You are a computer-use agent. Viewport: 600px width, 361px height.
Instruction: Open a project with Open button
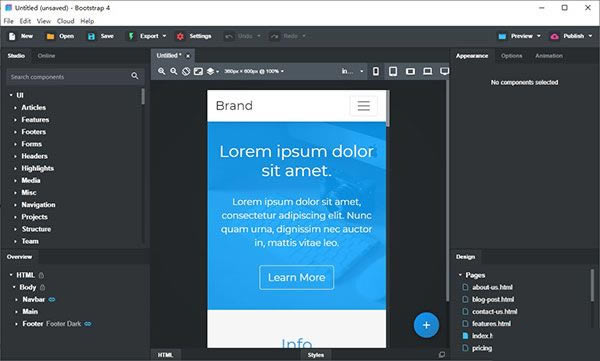tap(60, 36)
